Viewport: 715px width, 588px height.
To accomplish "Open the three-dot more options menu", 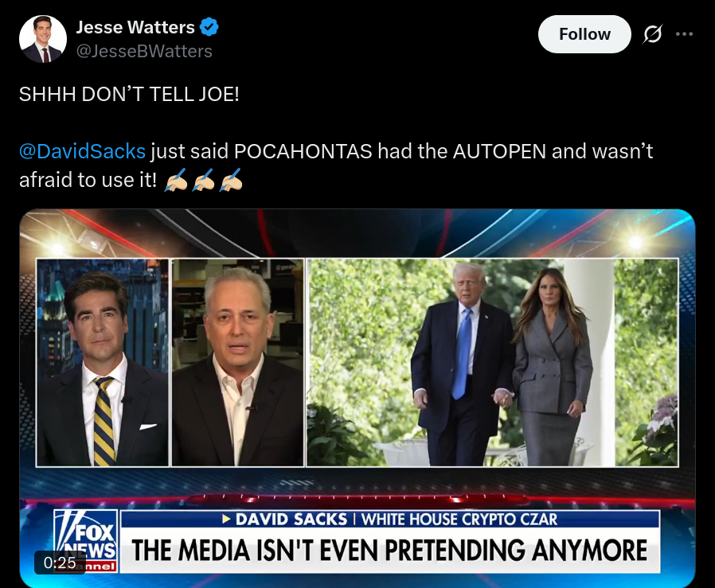I will [684, 34].
